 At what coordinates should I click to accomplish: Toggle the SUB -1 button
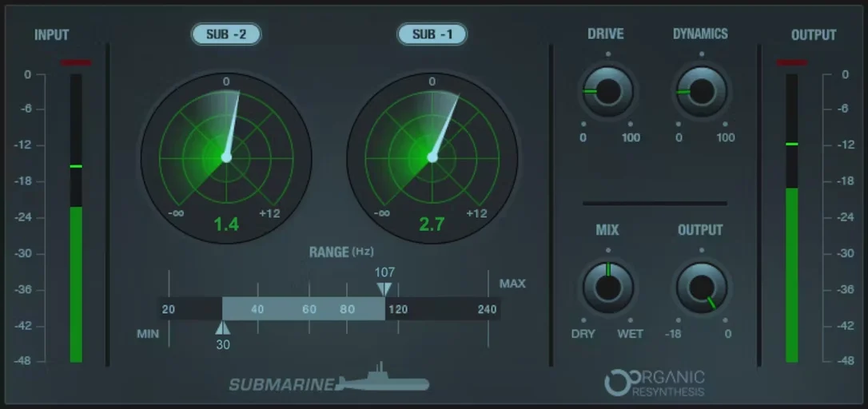pyautogui.click(x=432, y=34)
